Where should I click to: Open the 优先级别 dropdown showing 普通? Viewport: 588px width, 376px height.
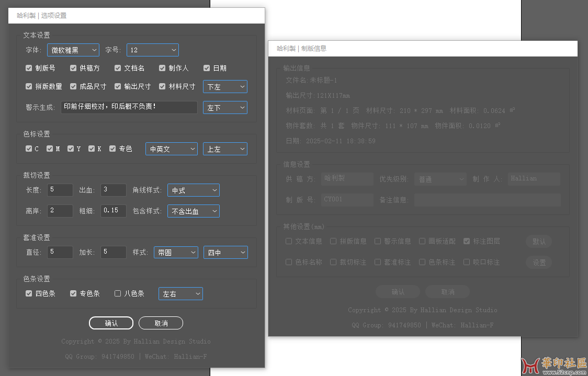[x=440, y=179]
